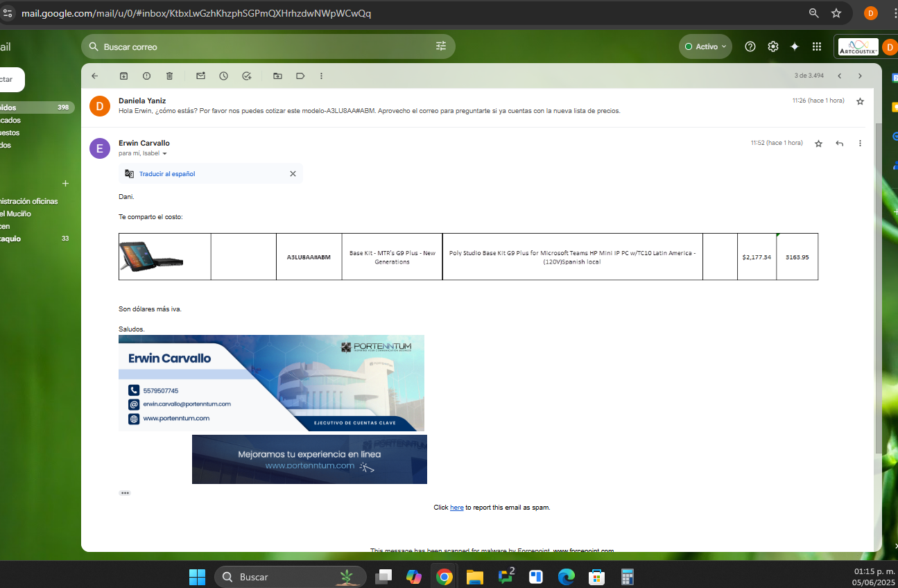Select the 'Base Kit - MTR's G9 Plus' cell

[x=392, y=257]
